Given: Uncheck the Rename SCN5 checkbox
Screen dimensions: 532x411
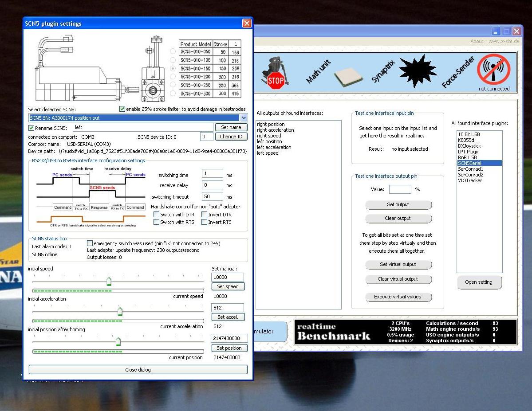Looking at the screenshot, I should (32, 128).
